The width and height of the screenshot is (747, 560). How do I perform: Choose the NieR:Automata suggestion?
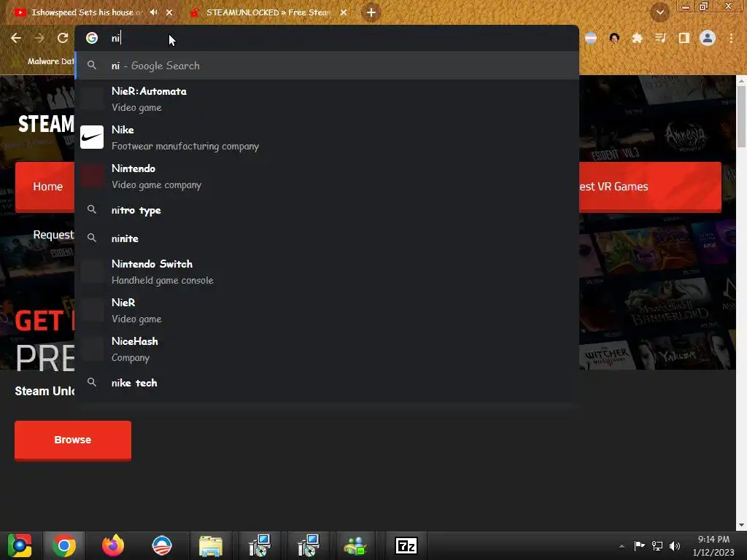(x=327, y=99)
